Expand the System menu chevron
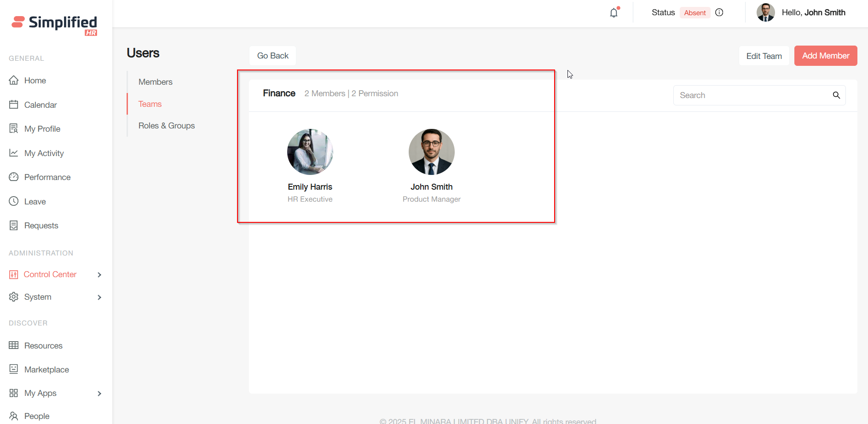 pos(99,297)
